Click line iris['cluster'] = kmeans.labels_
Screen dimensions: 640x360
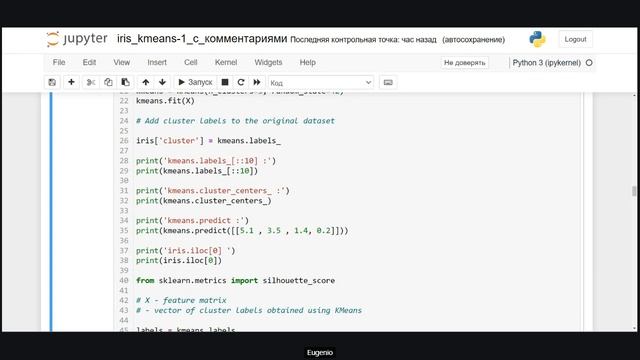pyautogui.click(x=208, y=141)
